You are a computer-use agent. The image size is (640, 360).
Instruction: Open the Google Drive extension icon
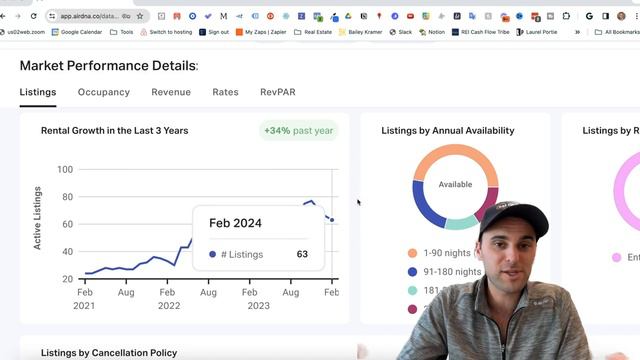(348, 16)
